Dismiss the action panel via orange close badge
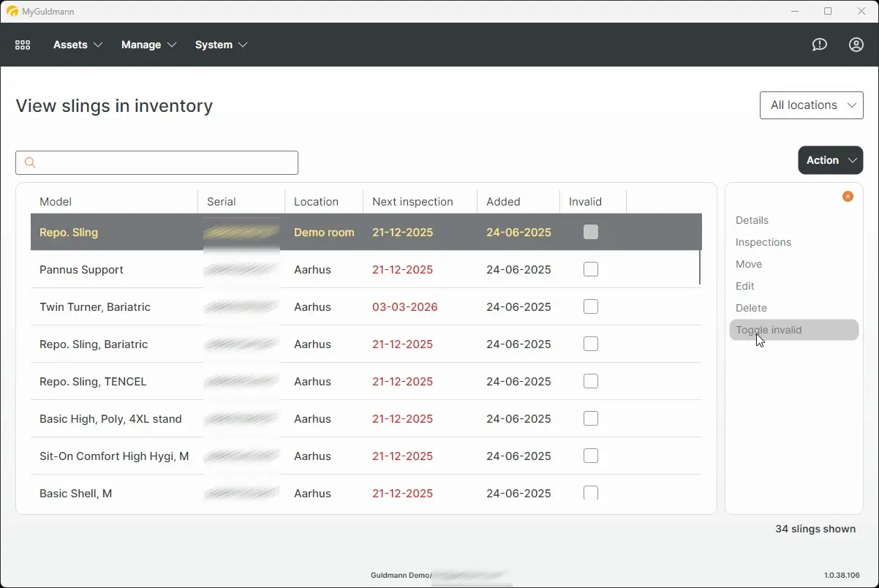 pos(848,196)
